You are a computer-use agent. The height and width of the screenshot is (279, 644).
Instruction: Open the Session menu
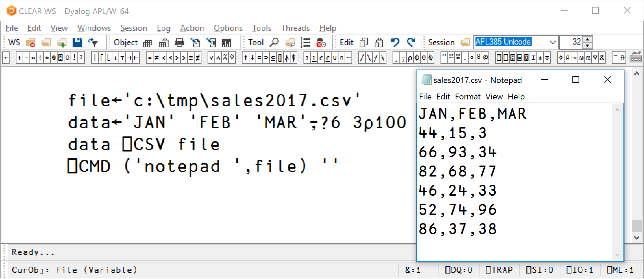(x=134, y=28)
